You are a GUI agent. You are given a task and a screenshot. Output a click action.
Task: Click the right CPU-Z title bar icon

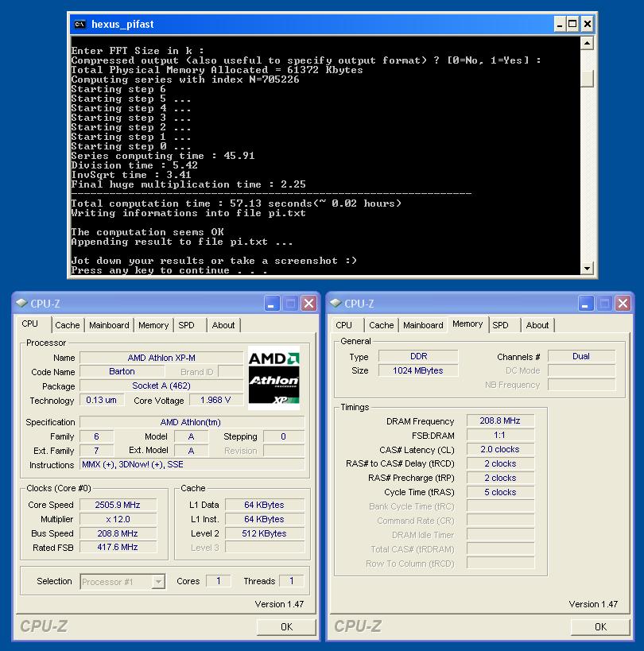pyautogui.click(x=336, y=303)
